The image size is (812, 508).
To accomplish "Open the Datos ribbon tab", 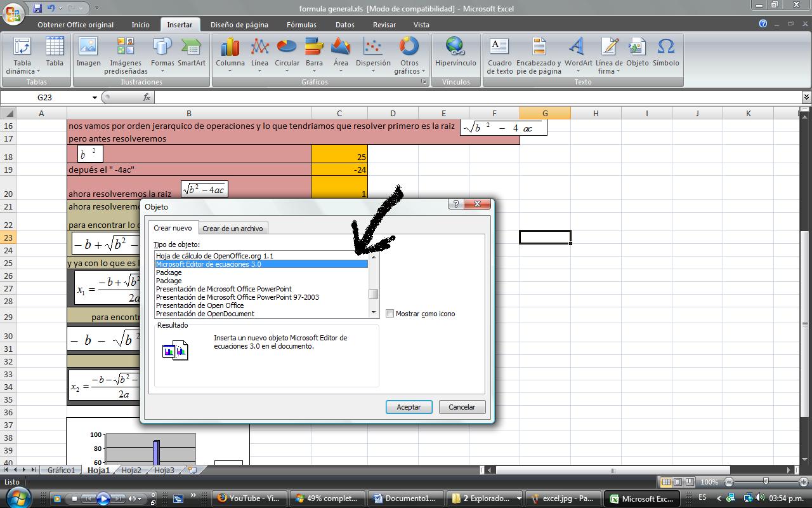I will click(x=344, y=25).
